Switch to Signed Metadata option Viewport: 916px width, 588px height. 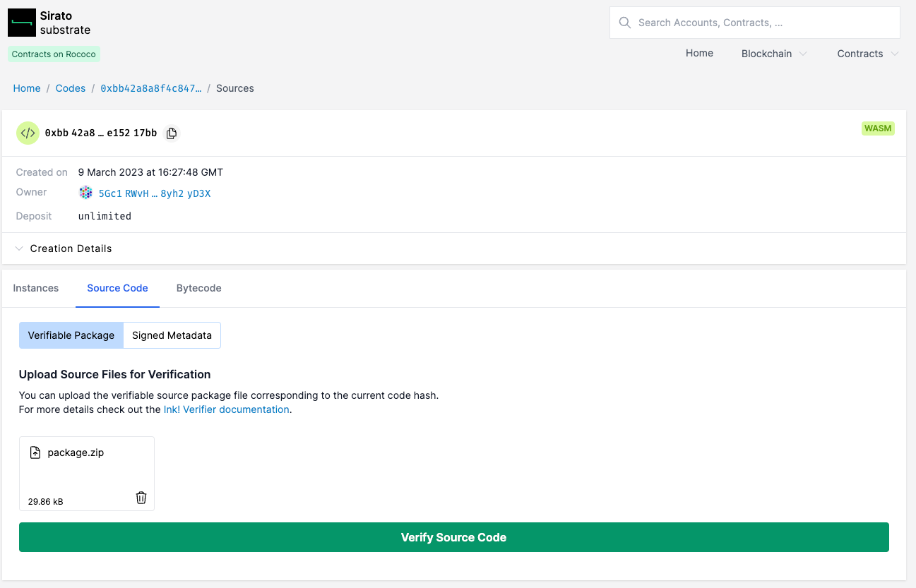[x=172, y=335]
